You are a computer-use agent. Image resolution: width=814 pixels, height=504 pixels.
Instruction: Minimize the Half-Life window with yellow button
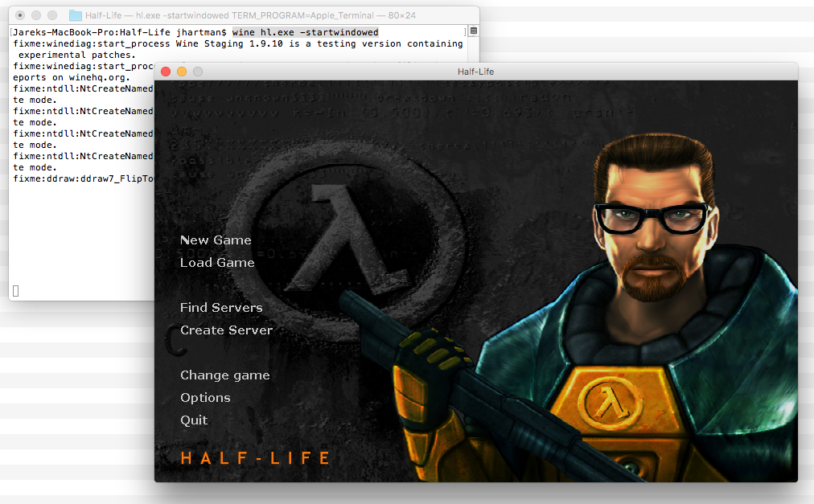(x=182, y=72)
